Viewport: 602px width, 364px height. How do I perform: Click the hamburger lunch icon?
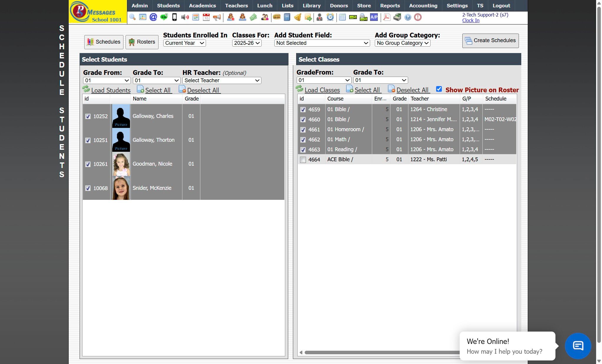point(276,17)
